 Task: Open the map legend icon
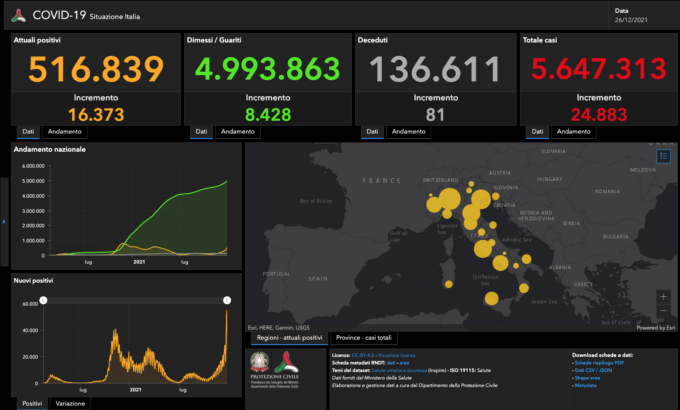(x=663, y=156)
